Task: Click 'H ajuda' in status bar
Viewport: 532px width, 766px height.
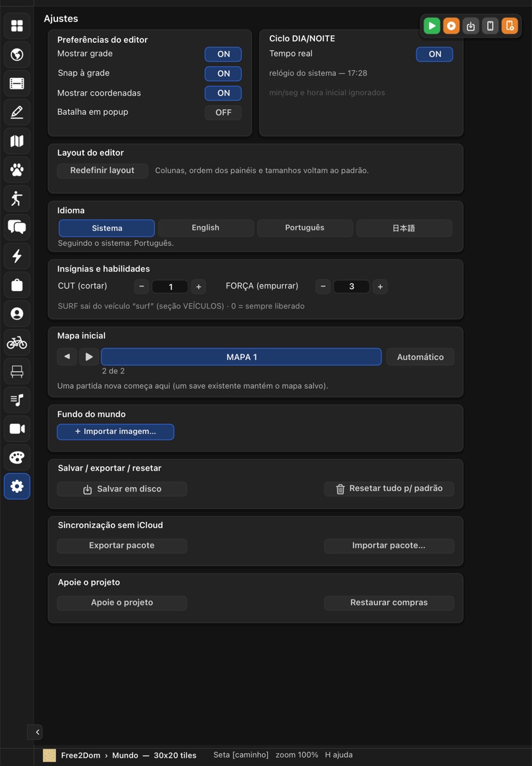Action: coord(339,755)
